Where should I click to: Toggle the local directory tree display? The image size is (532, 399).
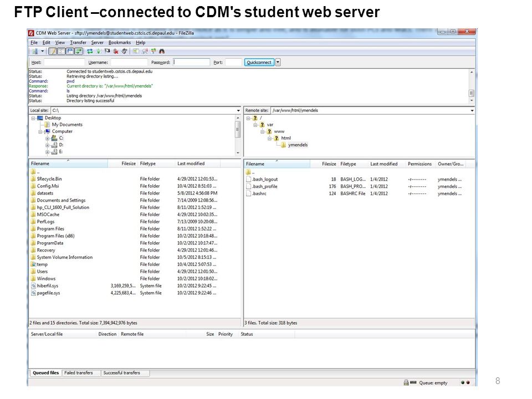[x=61, y=51]
